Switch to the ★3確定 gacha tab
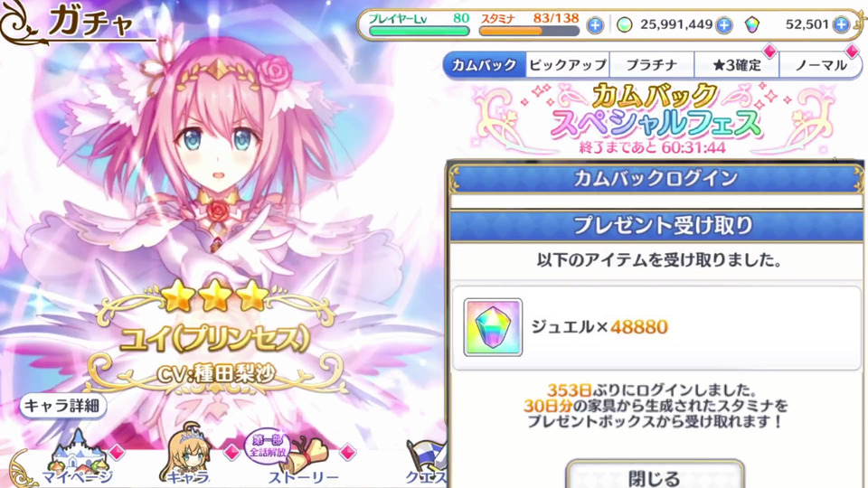The image size is (868, 488). coord(736,65)
